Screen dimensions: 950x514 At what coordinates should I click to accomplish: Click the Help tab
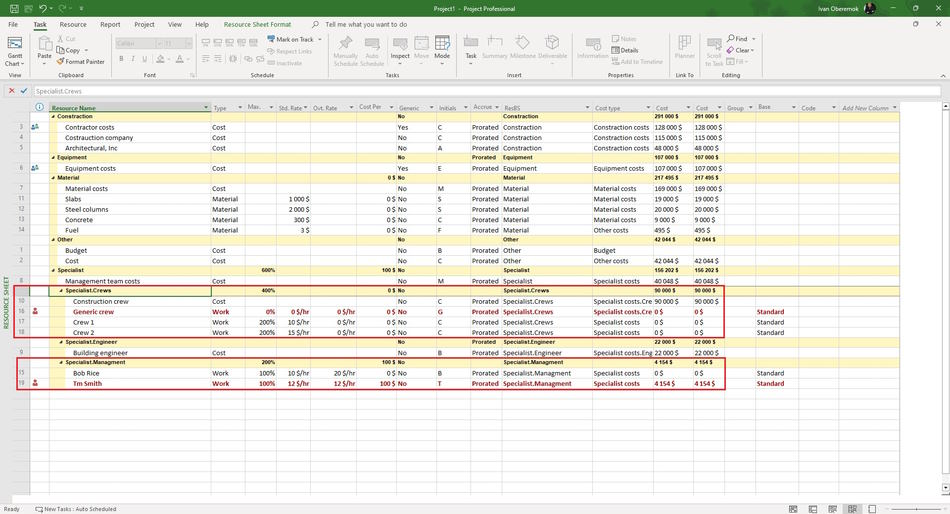click(202, 24)
